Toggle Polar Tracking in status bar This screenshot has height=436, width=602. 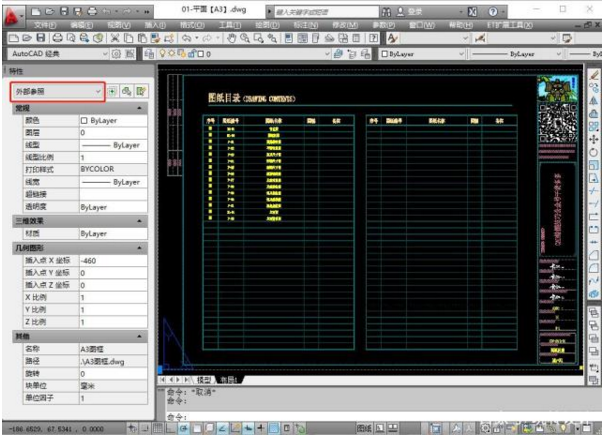click(184, 428)
